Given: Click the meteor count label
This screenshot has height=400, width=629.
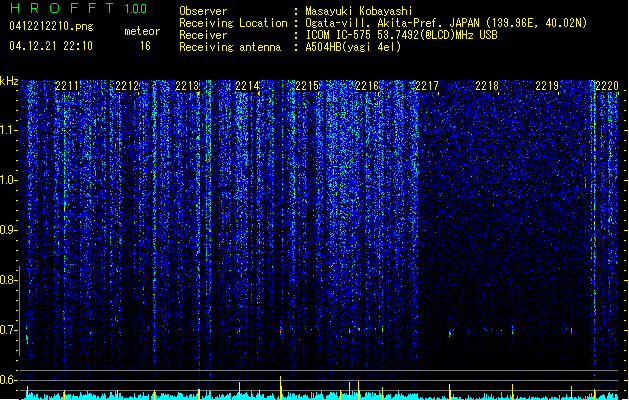Looking at the screenshot, I should 142,31.
